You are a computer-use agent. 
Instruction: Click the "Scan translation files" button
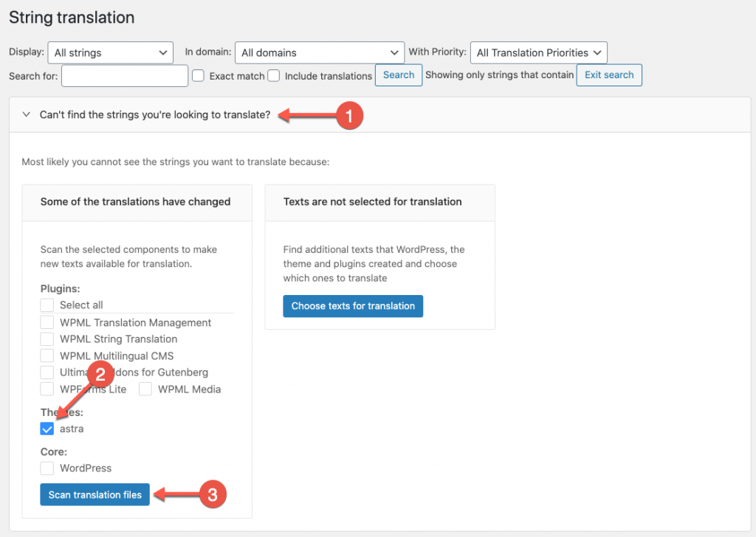(95, 495)
